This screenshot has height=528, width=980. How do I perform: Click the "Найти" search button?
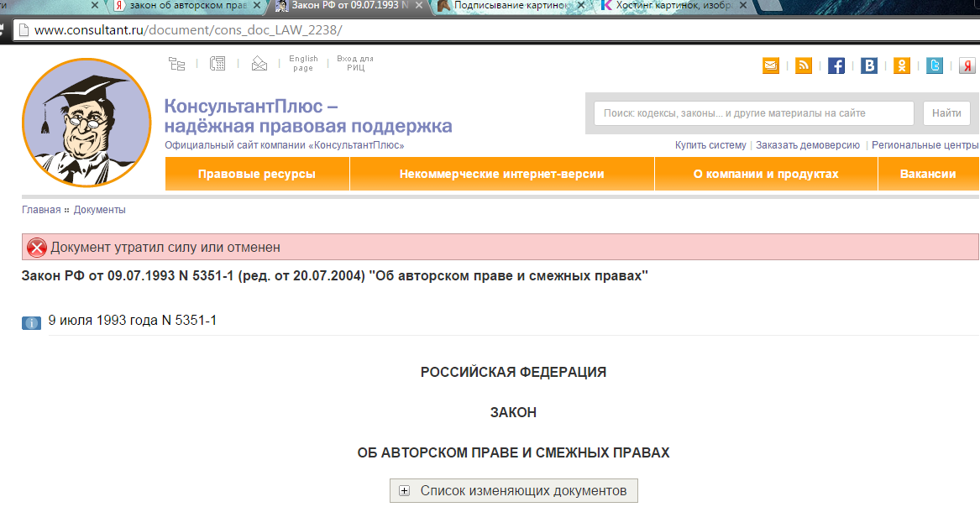tap(946, 113)
